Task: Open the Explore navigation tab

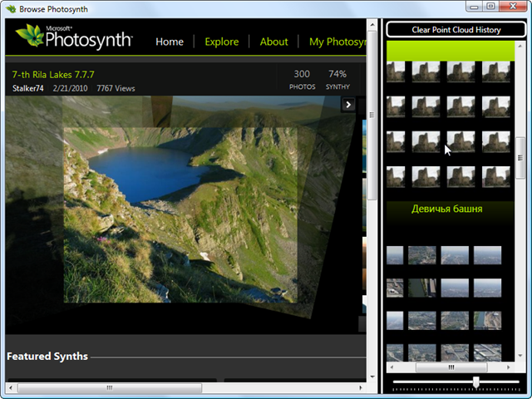Action: click(221, 42)
